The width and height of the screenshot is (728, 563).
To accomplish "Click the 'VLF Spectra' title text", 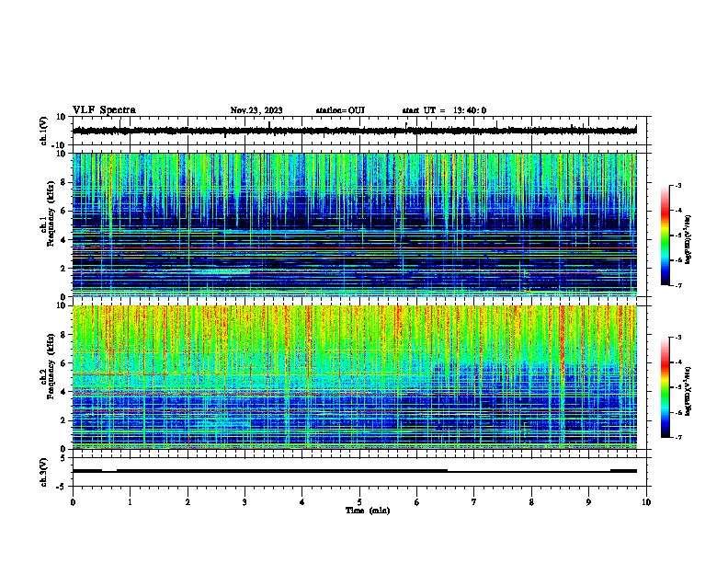I will [104, 110].
